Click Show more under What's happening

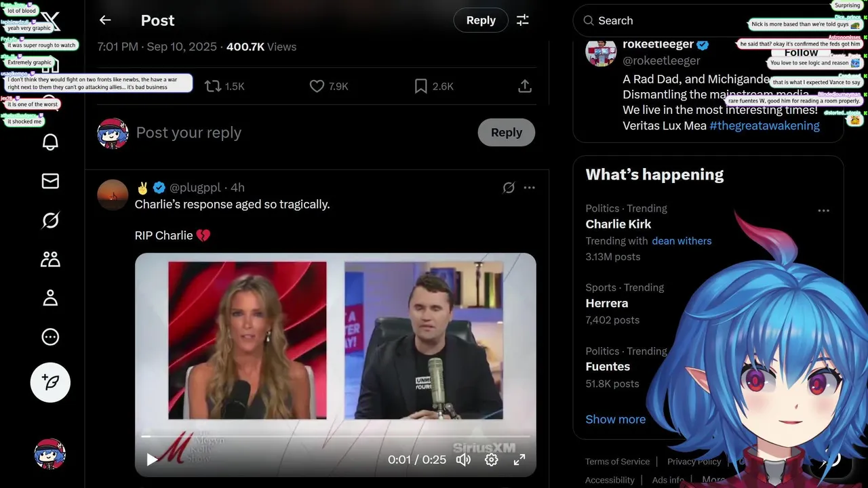point(616,419)
